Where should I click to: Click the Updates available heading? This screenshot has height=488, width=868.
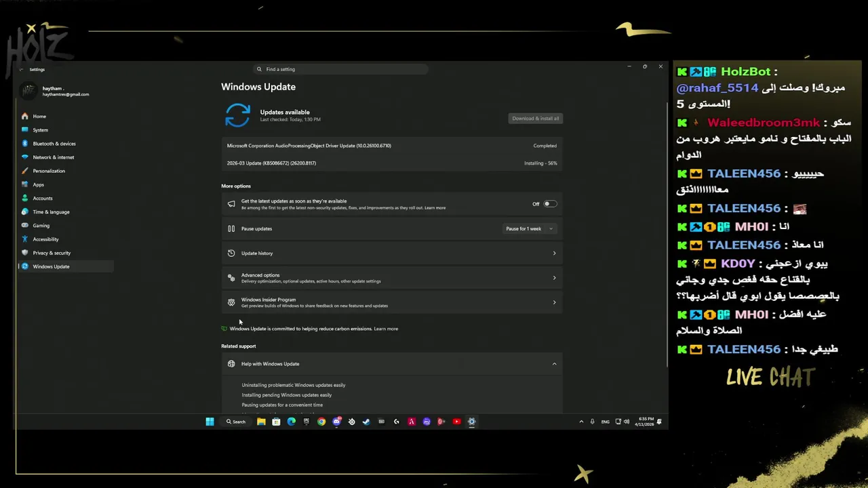coord(285,112)
